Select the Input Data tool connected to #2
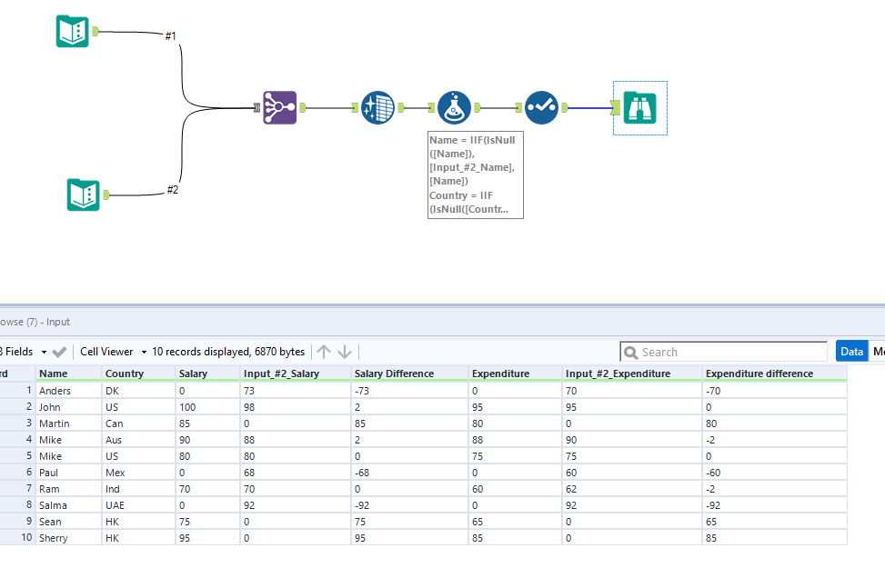The image size is (885, 588). (x=83, y=195)
